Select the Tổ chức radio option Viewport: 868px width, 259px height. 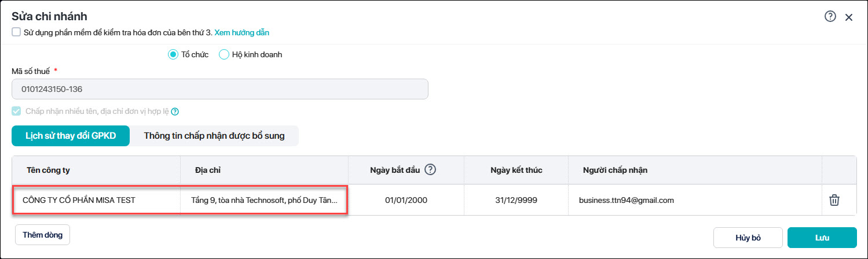[x=173, y=55]
